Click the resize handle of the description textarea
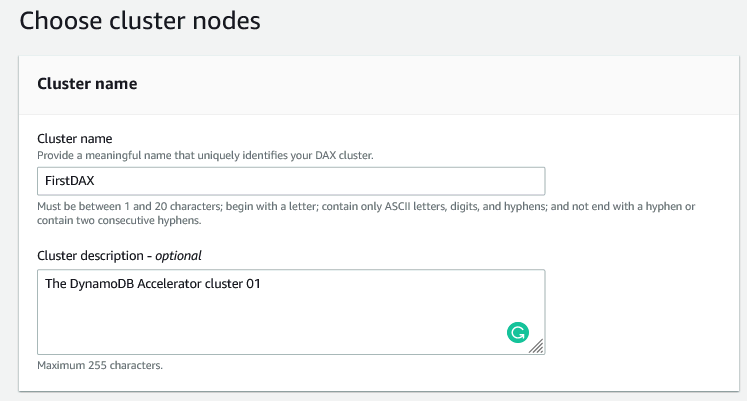747x401 pixels. click(537, 346)
